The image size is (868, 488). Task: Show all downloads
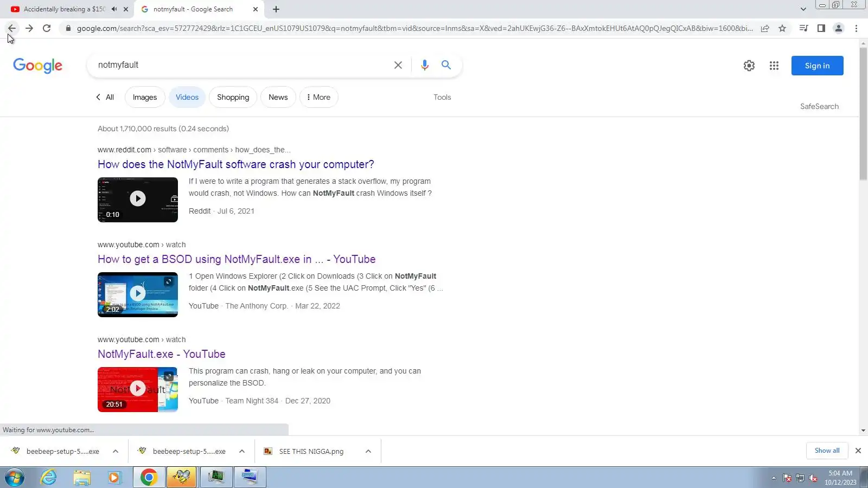(827, 451)
